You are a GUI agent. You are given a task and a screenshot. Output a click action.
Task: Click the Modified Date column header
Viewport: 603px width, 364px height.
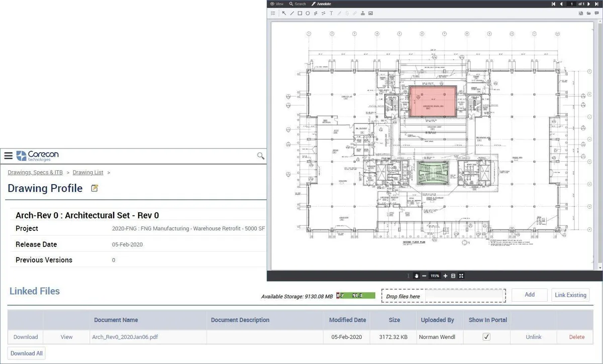click(x=348, y=320)
